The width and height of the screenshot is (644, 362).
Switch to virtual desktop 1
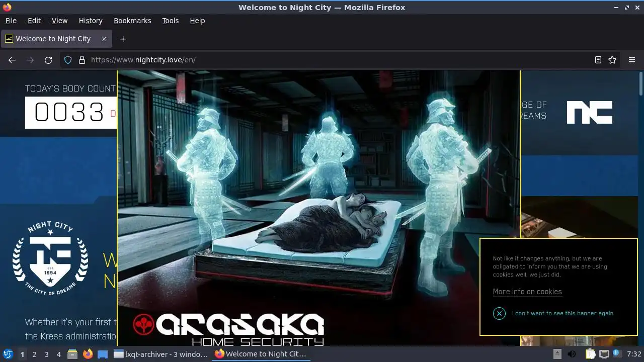click(x=22, y=354)
